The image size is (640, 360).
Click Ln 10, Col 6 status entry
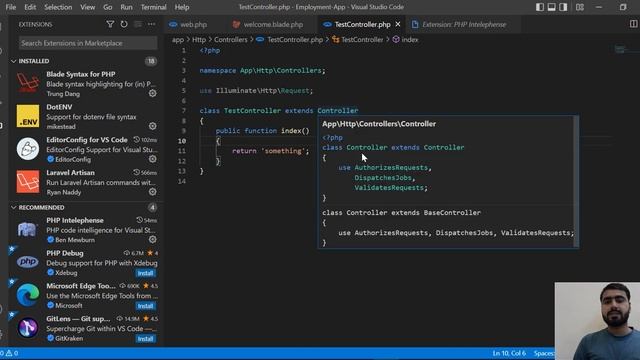click(509, 353)
